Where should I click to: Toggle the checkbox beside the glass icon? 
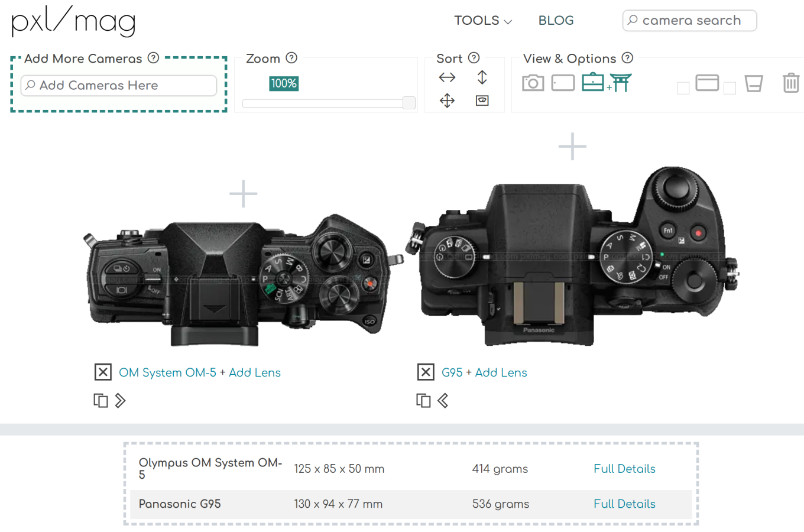point(730,88)
